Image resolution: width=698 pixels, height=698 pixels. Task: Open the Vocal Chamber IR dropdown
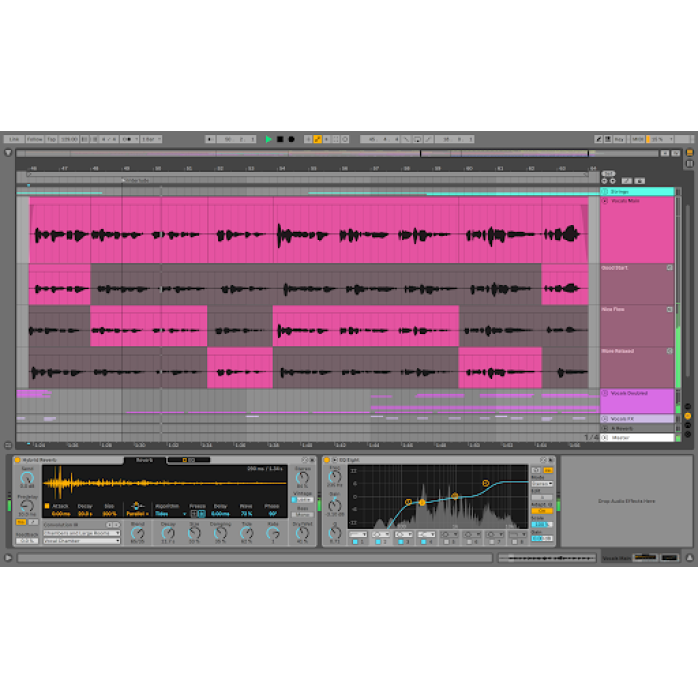coord(81,541)
